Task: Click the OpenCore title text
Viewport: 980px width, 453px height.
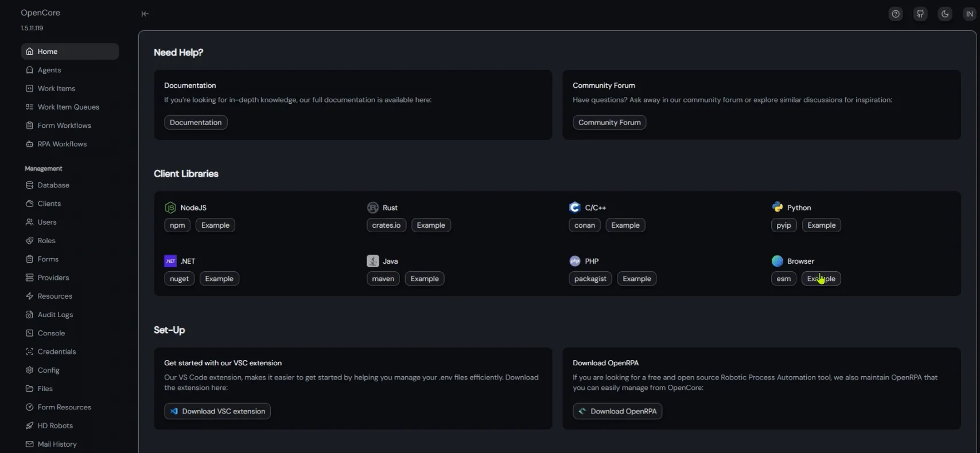Action: pyautogui.click(x=40, y=13)
